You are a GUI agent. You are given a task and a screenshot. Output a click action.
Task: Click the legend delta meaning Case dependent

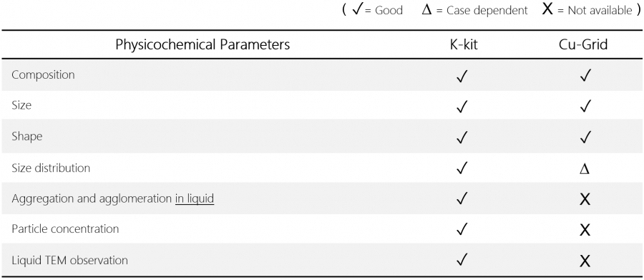(x=426, y=10)
